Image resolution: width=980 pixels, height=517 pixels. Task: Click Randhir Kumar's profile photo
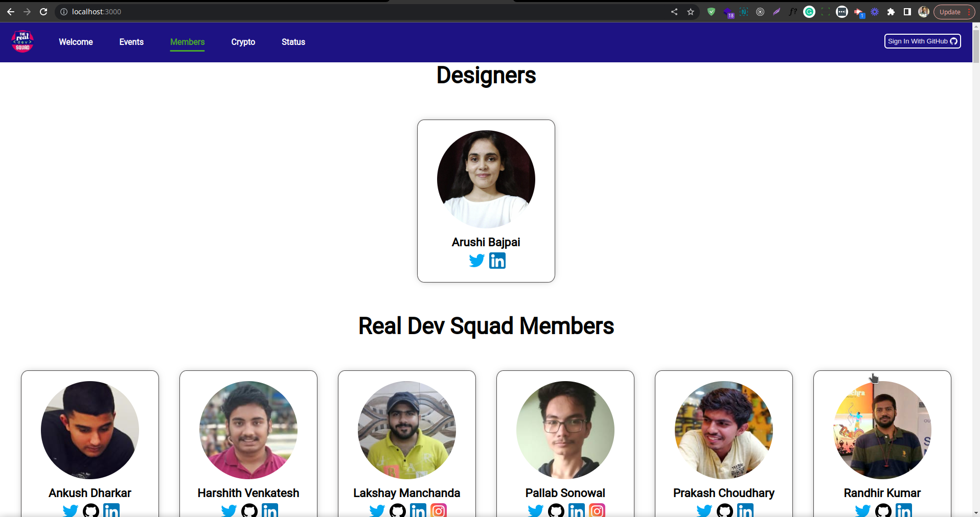coord(882,430)
